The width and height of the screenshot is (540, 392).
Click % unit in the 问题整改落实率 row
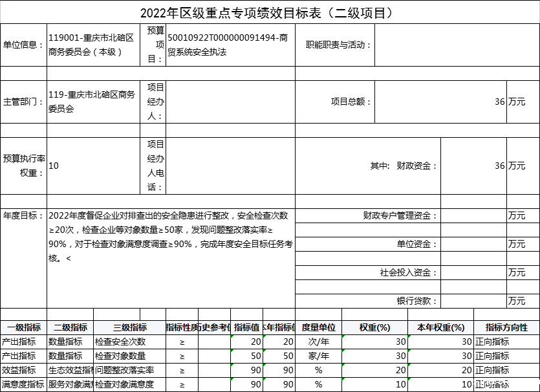coord(319,370)
